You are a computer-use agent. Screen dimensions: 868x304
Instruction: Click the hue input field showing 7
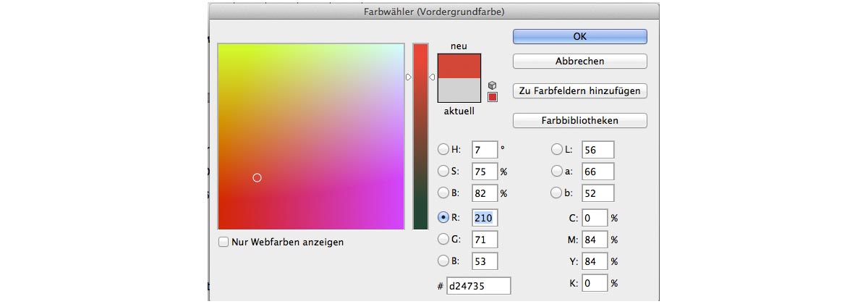point(485,150)
